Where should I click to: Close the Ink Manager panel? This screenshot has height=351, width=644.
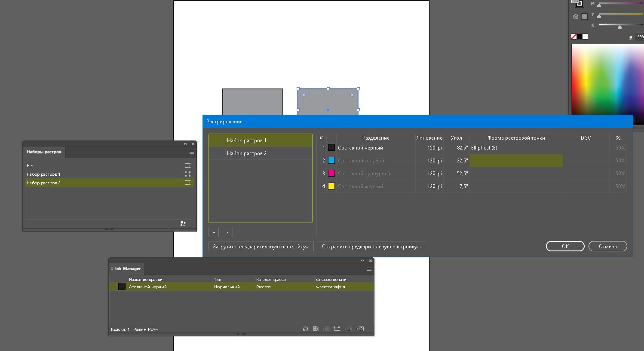click(371, 261)
